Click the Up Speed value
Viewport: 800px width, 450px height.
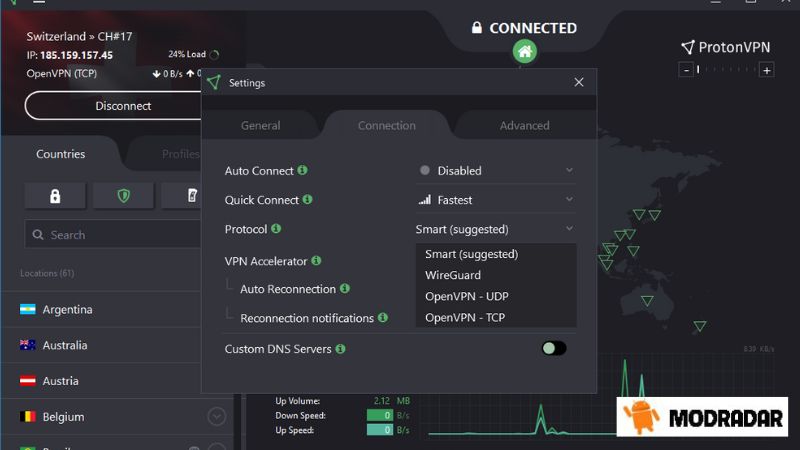[x=380, y=430]
